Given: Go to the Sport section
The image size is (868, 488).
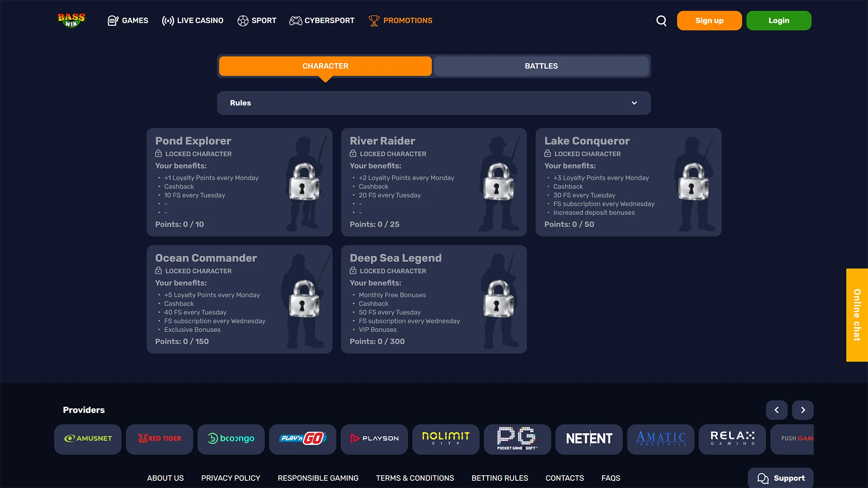Looking at the screenshot, I should (x=257, y=21).
